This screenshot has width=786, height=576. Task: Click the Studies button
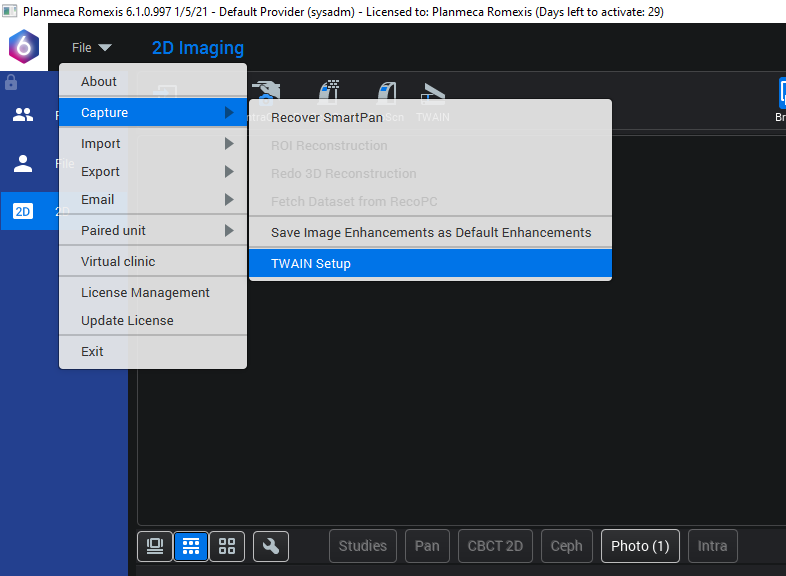[x=362, y=546]
